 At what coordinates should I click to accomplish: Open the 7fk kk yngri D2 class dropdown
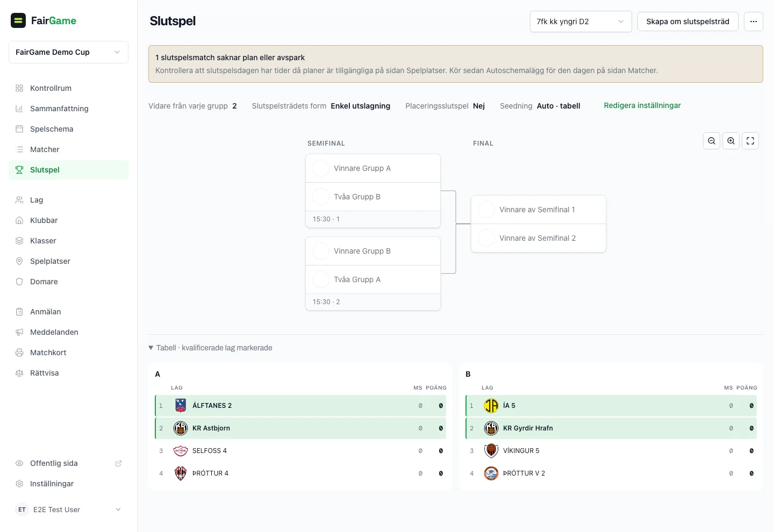pyautogui.click(x=580, y=21)
